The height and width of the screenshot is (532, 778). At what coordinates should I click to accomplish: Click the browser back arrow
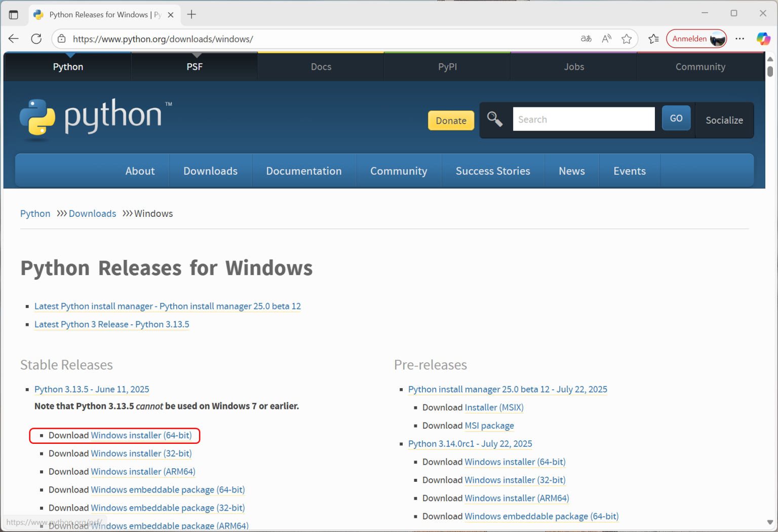point(13,39)
